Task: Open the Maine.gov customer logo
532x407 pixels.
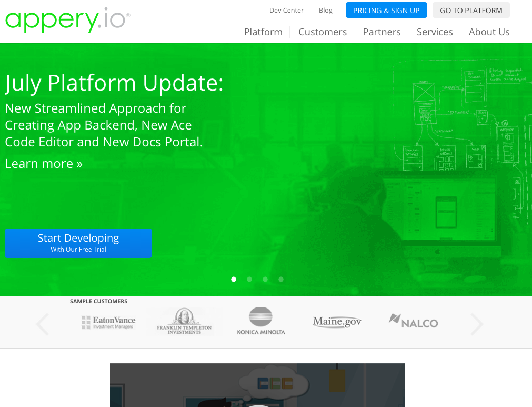Action: (x=337, y=322)
